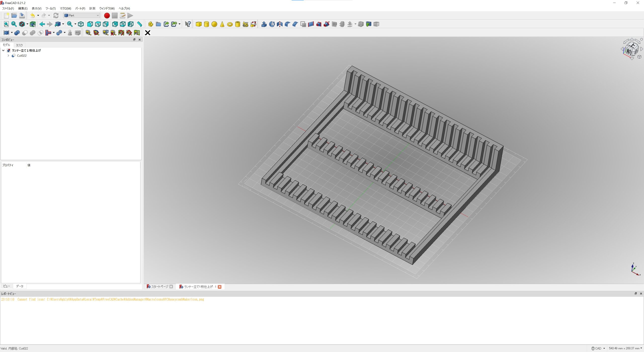This screenshot has width=644, height=352.
Task: Open the Part workbench dropdown
Action: click(82, 16)
